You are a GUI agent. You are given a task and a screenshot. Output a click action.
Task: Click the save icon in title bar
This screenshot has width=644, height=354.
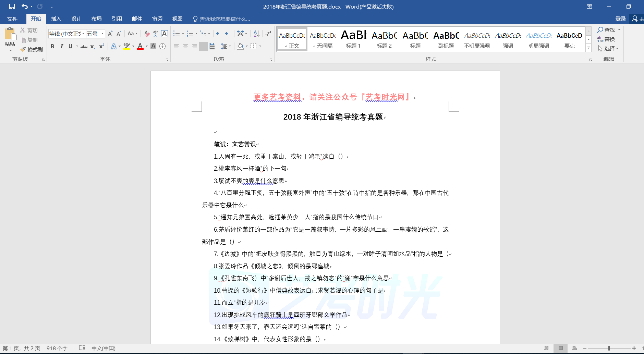12,7
